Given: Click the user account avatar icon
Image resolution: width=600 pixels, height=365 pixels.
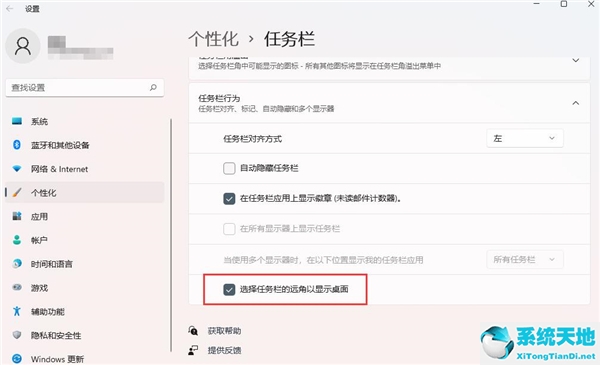Looking at the screenshot, I should pyautogui.click(x=23, y=46).
